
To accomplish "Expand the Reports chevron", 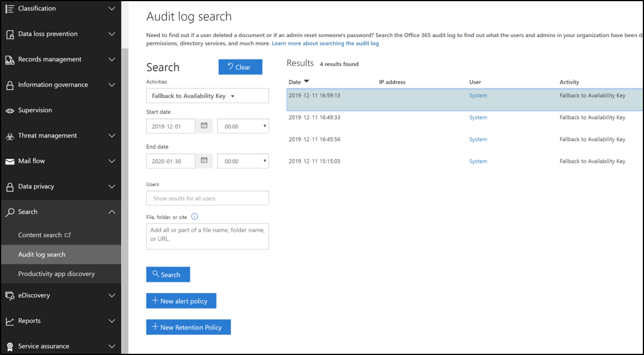I will (111, 321).
